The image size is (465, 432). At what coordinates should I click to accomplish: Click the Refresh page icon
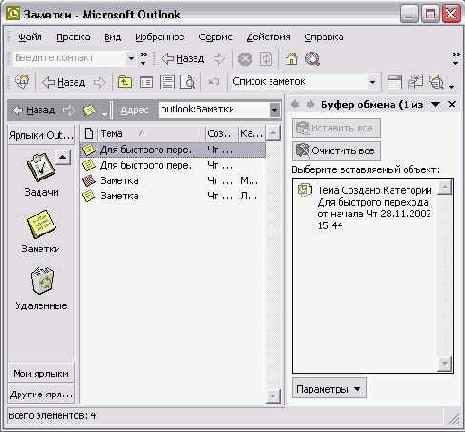pyautogui.click(x=266, y=59)
